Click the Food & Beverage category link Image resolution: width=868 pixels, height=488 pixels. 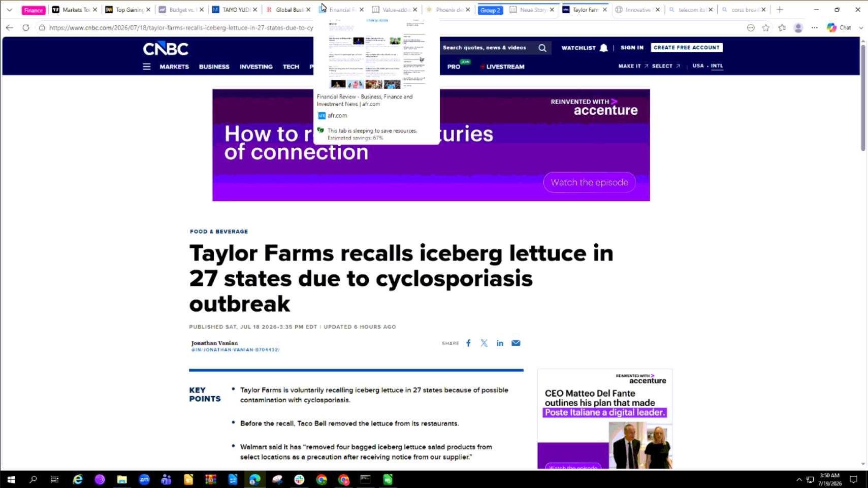tap(219, 232)
